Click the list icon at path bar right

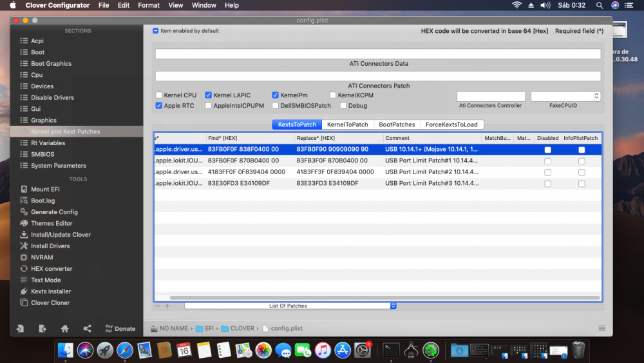(601, 328)
